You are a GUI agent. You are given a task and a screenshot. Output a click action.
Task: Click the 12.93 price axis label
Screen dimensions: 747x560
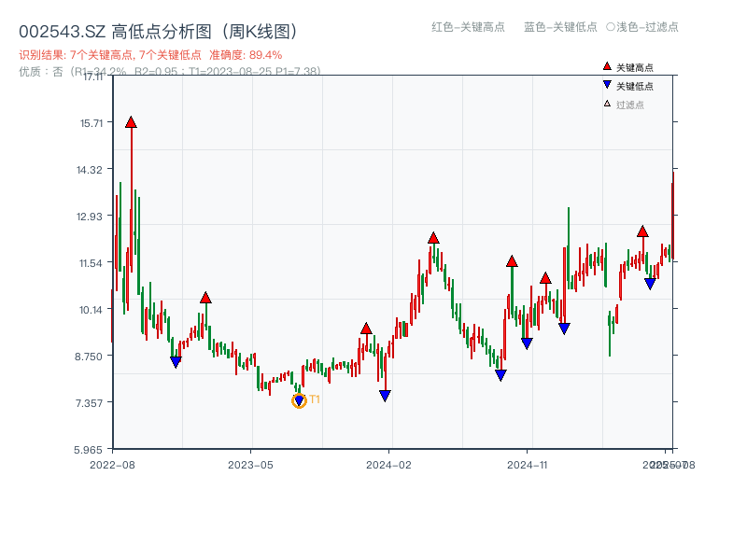click(x=90, y=217)
